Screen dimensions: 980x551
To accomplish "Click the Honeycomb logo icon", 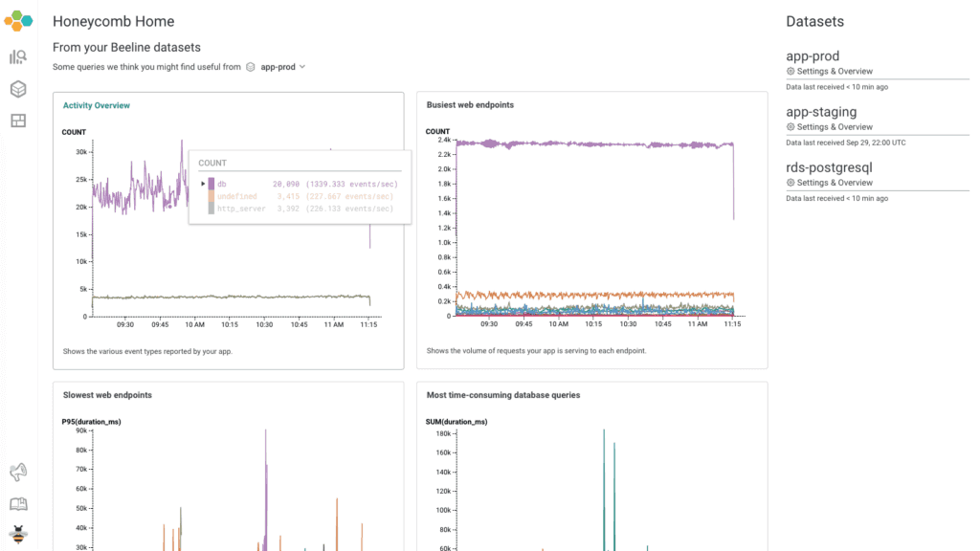I will [x=18, y=21].
